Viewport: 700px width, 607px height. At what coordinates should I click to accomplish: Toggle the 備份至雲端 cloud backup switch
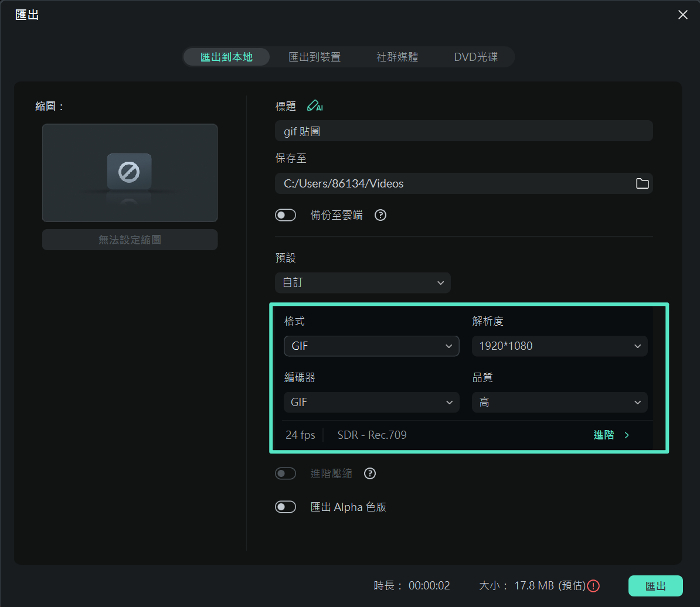(286, 215)
